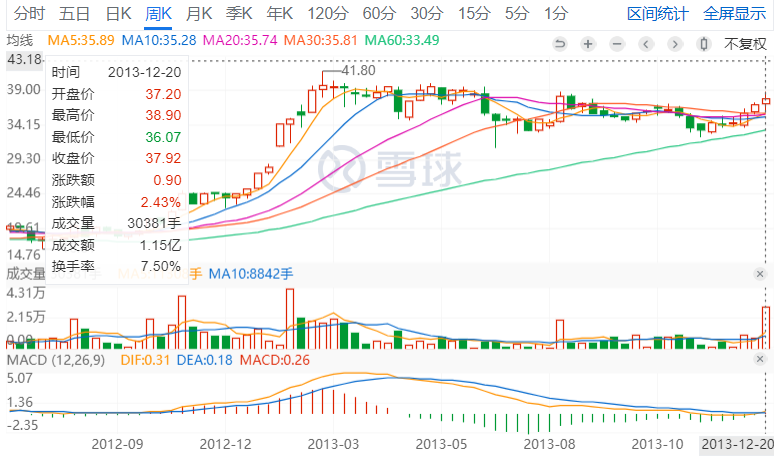
Task: Click the DIF:0.31 value
Action: click(x=145, y=360)
